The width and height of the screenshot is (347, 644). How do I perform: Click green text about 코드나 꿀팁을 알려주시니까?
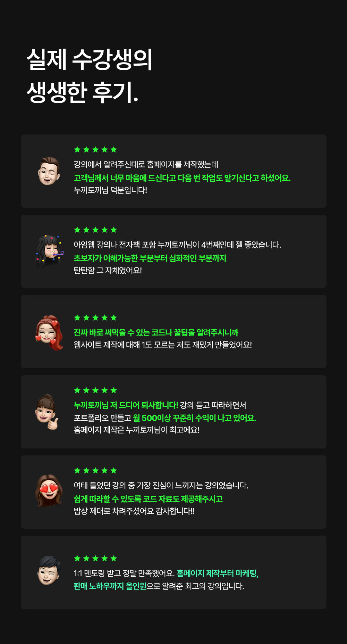[x=156, y=332]
